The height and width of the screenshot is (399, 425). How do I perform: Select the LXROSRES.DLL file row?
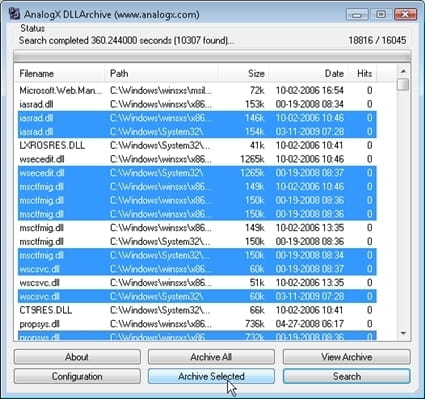tap(197, 145)
